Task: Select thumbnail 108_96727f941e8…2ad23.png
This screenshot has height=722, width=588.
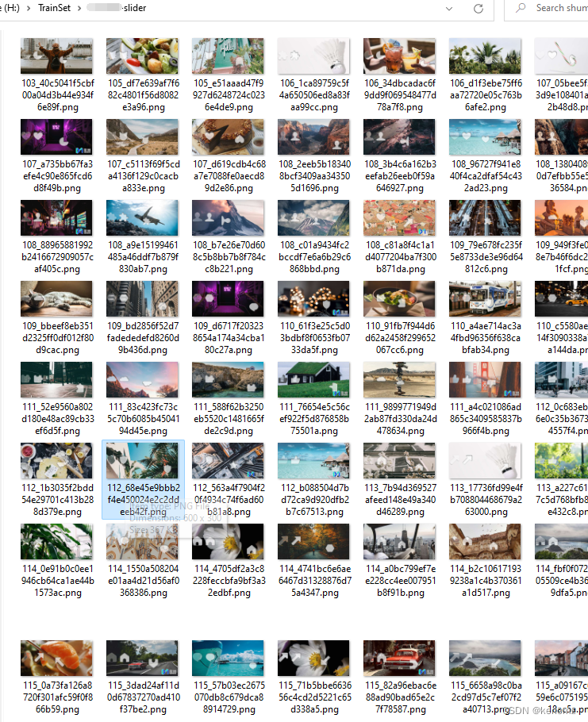Action: (486, 136)
